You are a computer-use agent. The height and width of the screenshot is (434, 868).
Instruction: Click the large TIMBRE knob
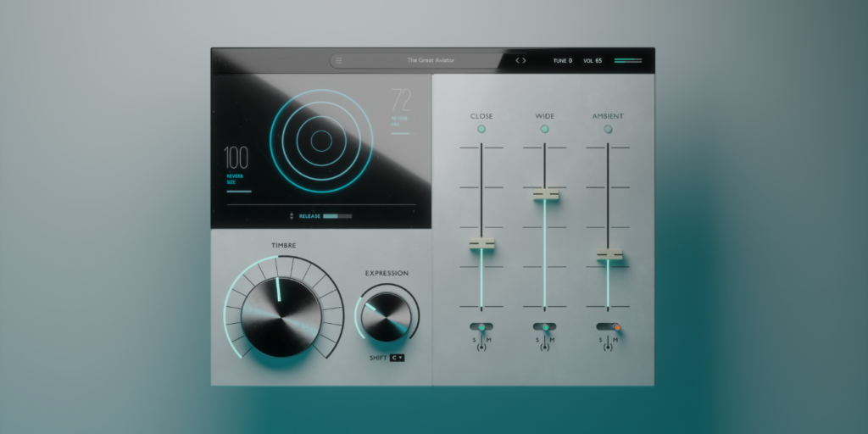[281, 317]
